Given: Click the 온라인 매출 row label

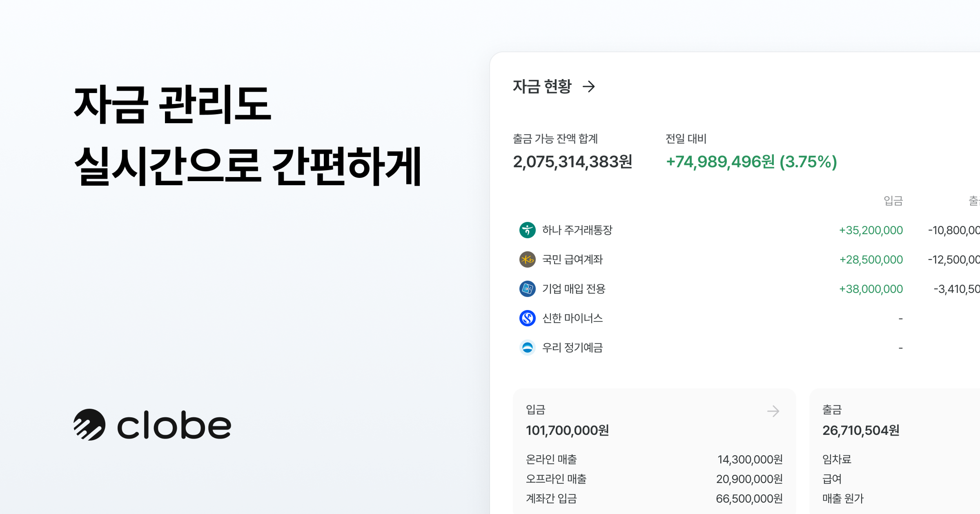Looking at the screenshot, I should [x=551, y=459].
